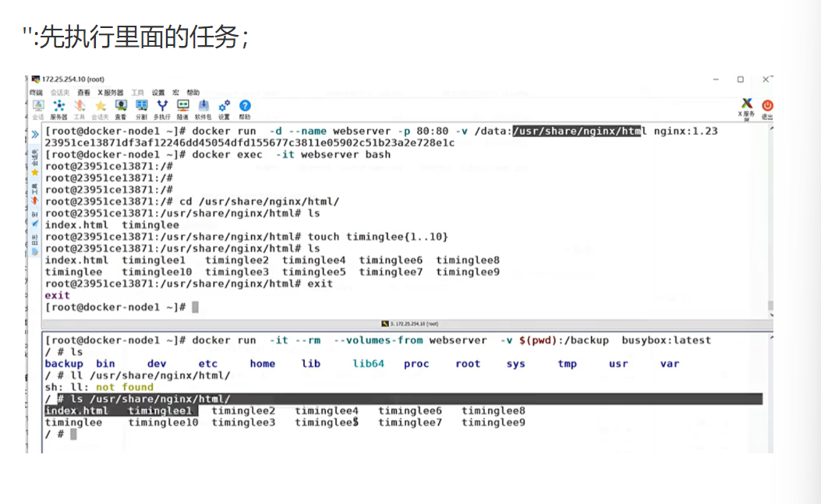Click top terminal pane scrollbar thumb
Screen dimensions: 821x504
pyautogui.click(x=771, y=305)
